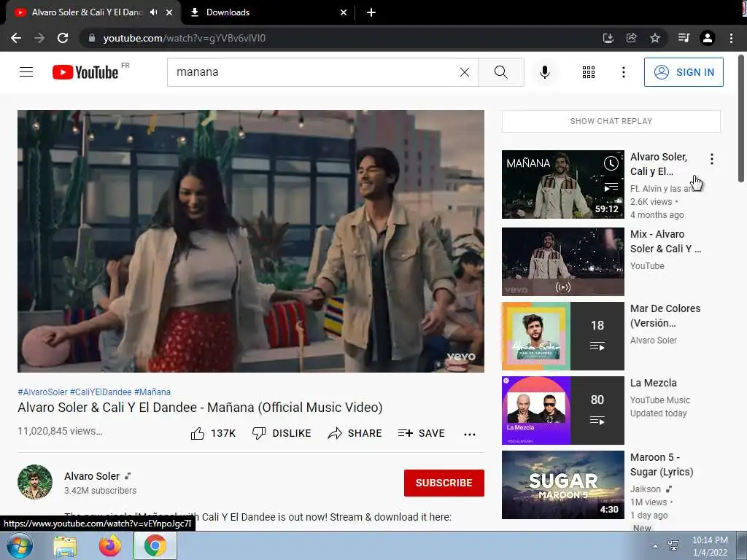Open 'La Mezcla' playlist title
The height and width of the screenshot is (560, 747).
(x=653, y=383)
